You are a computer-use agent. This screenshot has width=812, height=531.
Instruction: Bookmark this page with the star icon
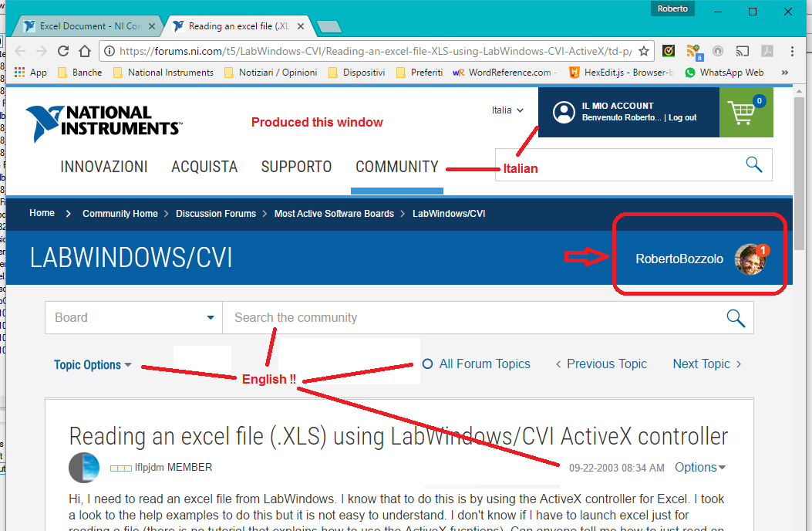coord(644,51)
